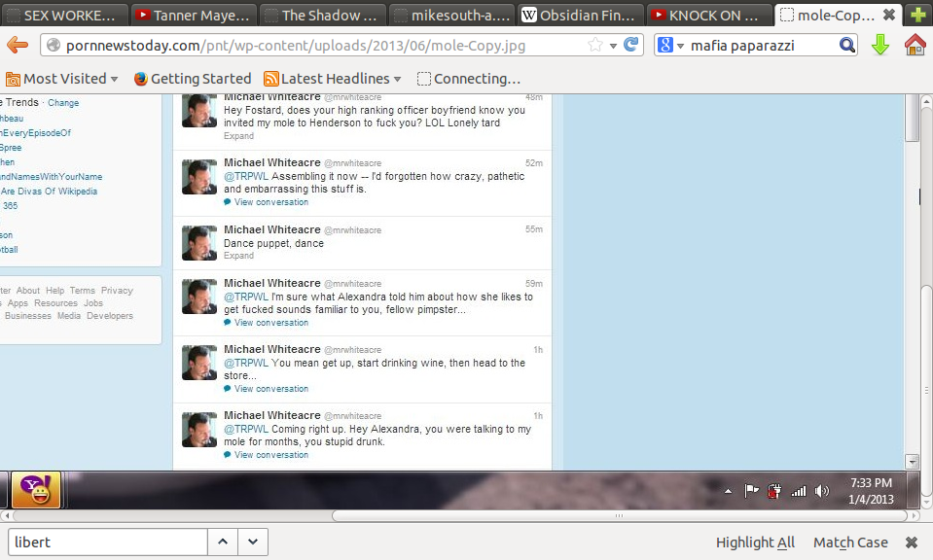This screenshot has height=560, width=933.
Task: Click the search magnifier next to mafia paparazzi
Action: pos(846,45)
